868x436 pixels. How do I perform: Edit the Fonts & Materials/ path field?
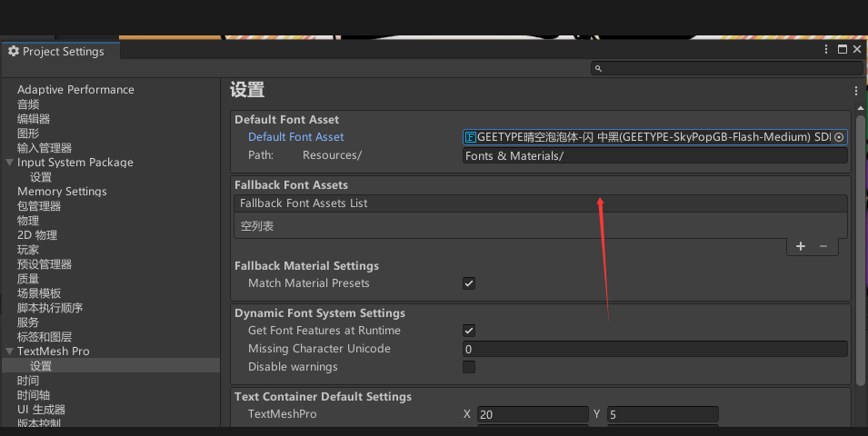click(x=655, y=156)
